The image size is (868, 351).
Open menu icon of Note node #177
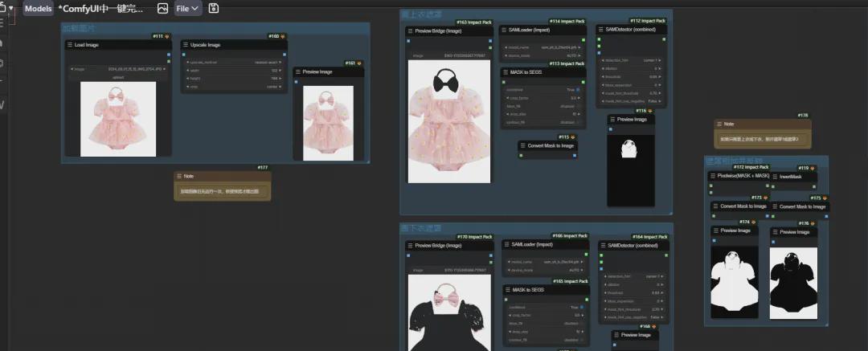(178, 176)
